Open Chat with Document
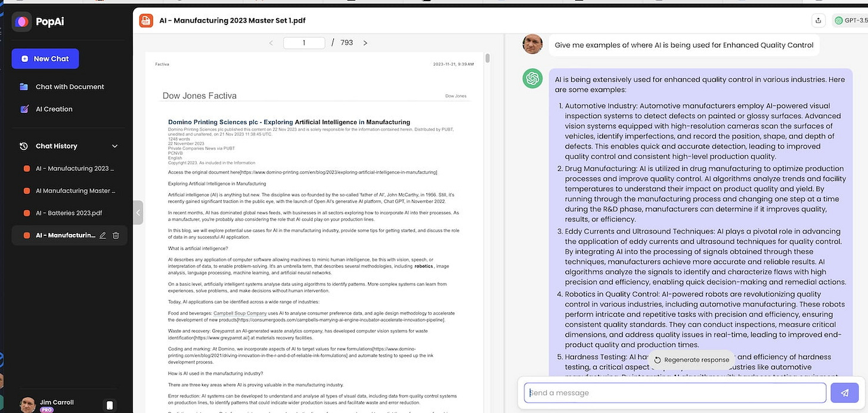The image size is (868, 413). (70, 87)
